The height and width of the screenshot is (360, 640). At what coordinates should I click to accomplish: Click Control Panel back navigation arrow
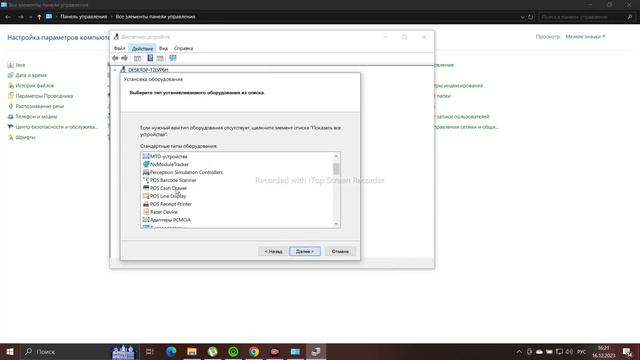pos(8,17)
